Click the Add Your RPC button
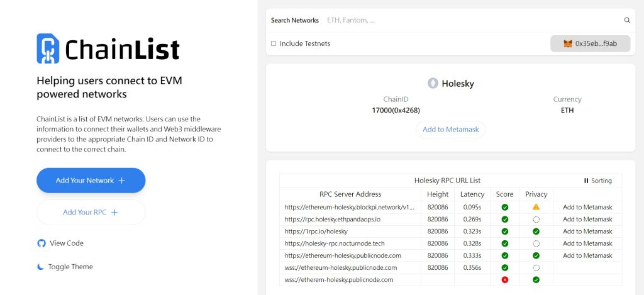Image resolution: width=644 pixels, height=295 pixels. 91,213
